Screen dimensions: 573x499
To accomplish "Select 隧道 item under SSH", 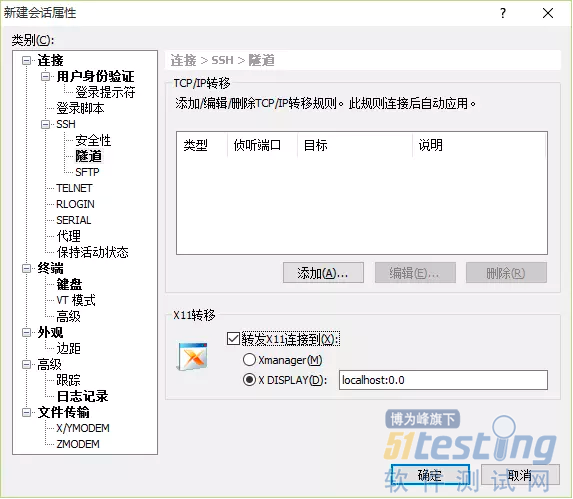I will click(88, 156).
